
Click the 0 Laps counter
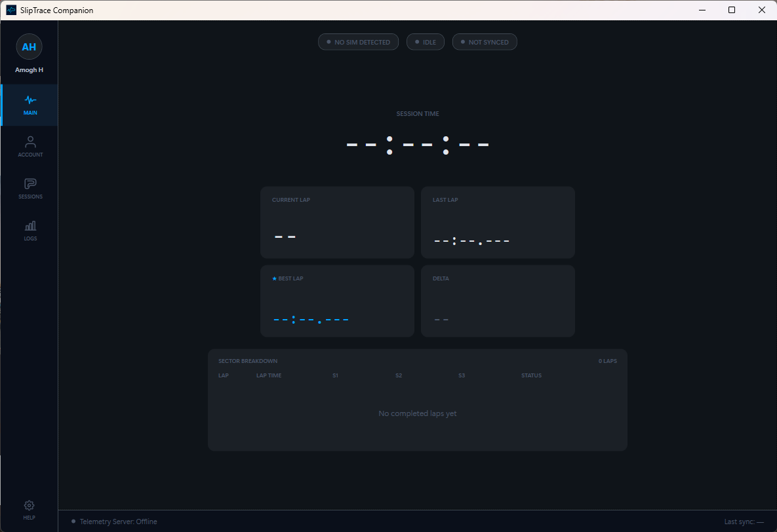pos(608,361)
